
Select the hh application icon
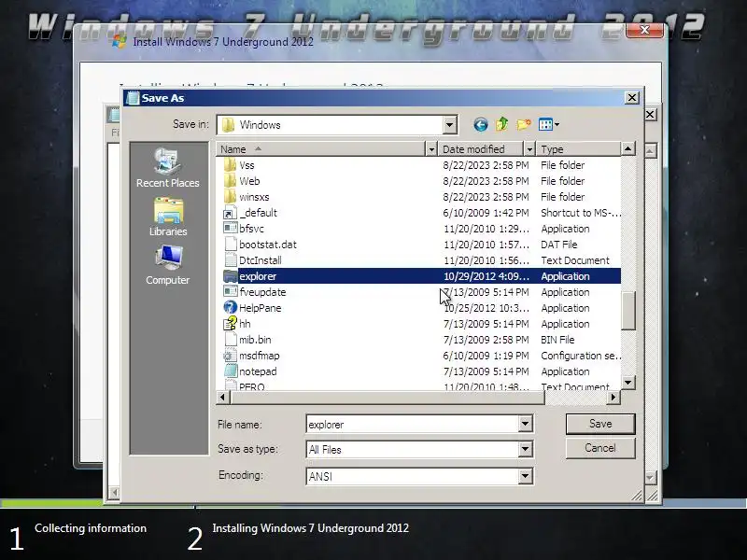230,324
